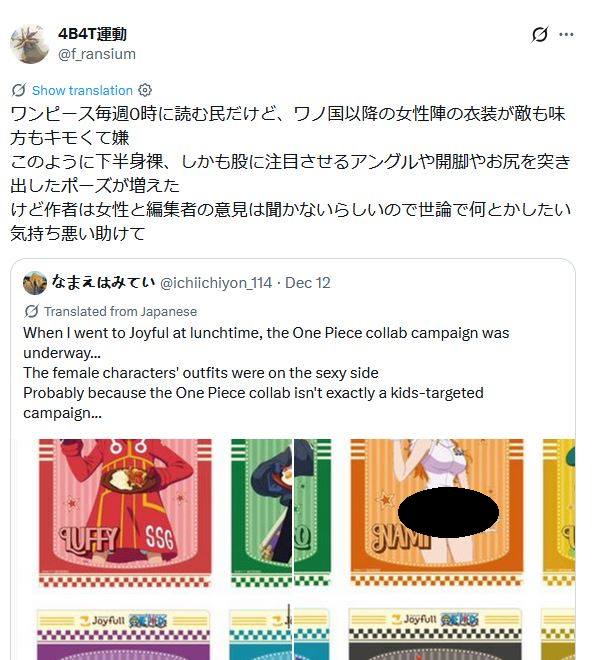Open the black Joyfull card in bottom row
Image resolution: width=592 pixels, height=660 pixels.
pos(435,634)
